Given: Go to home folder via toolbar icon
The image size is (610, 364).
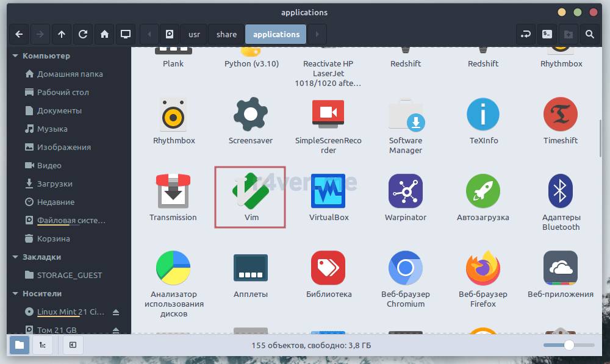Looking at the screenshot, I should 104,34.
